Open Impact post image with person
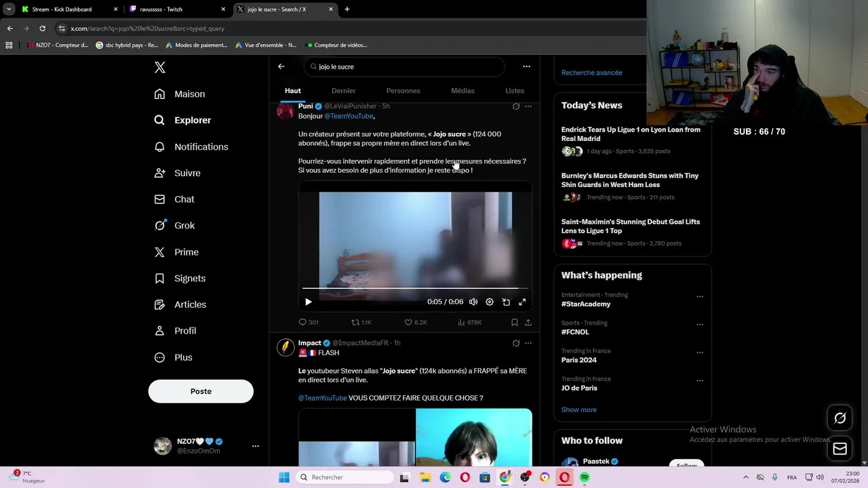Screen dimensions: 868x488 tap(474, 437)
